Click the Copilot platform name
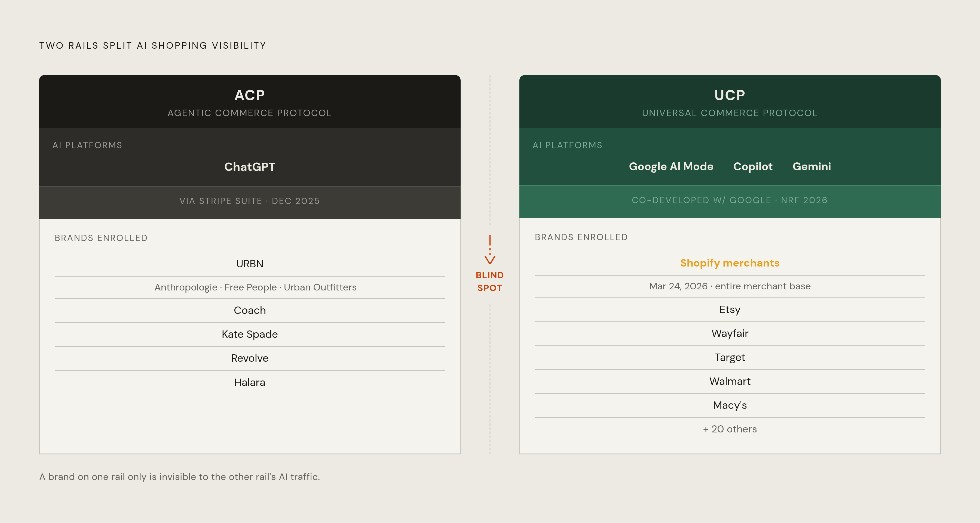This screenshot has width=980, height=523. click(753, 166)
